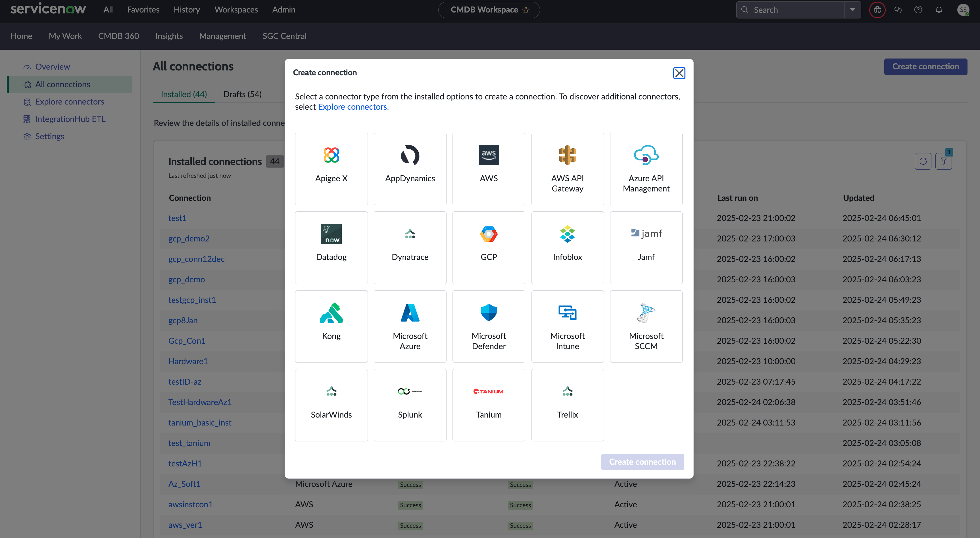Pick the AWS connector tile

tap(489, 168)
